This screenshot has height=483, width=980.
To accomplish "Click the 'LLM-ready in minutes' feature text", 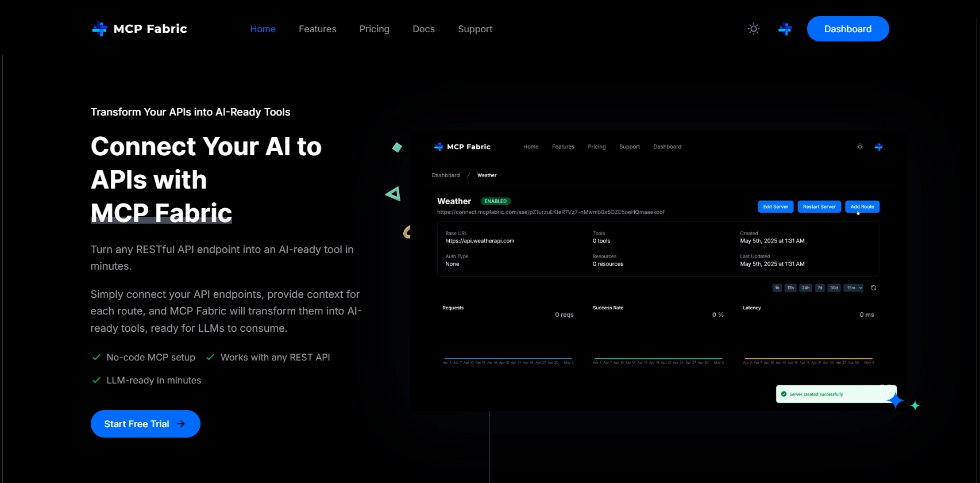I will (x=153, y=381).
